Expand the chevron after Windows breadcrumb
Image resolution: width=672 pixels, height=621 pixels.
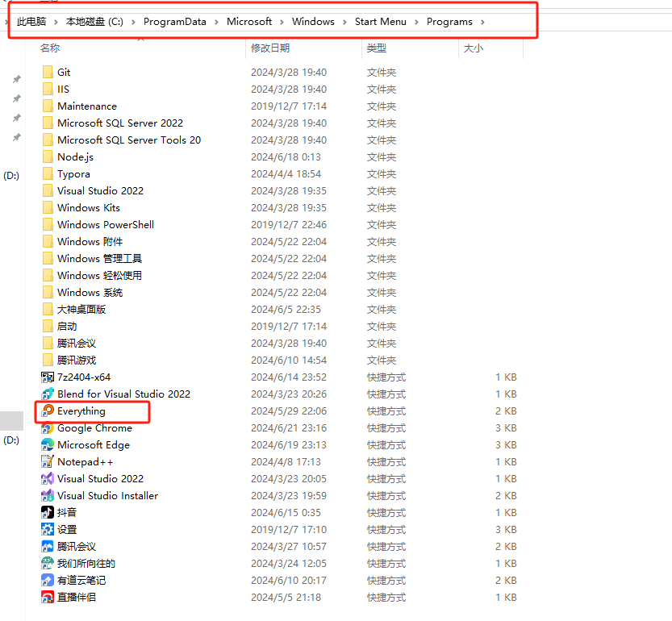click(x=344, y=22)
